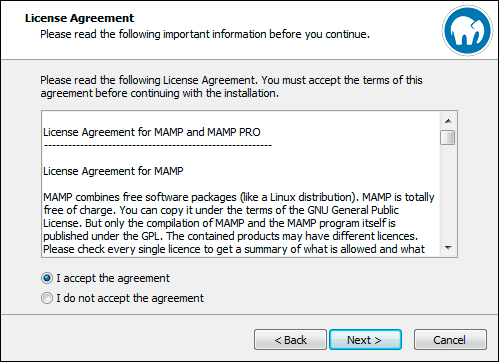Screen dimensions: 499x362
Task: Click the 'I do not accept the agreement' label text
Action: [130, 298]
